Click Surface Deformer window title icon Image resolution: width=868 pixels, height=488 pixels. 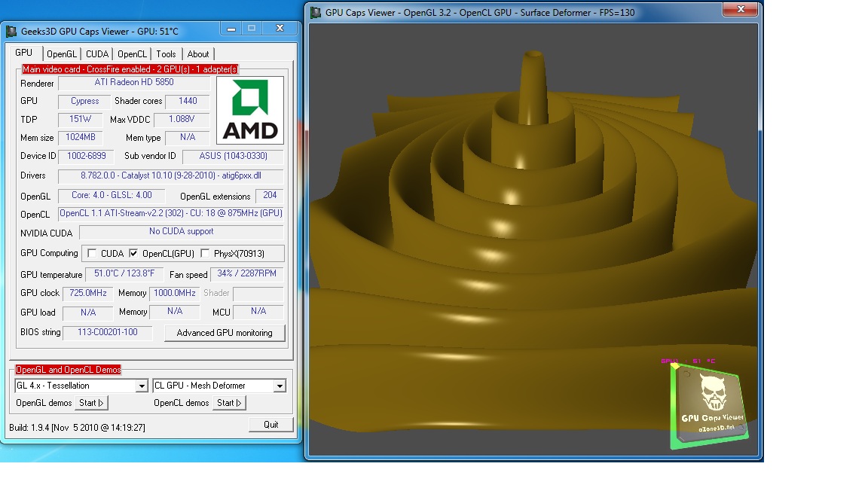point(316,12)
